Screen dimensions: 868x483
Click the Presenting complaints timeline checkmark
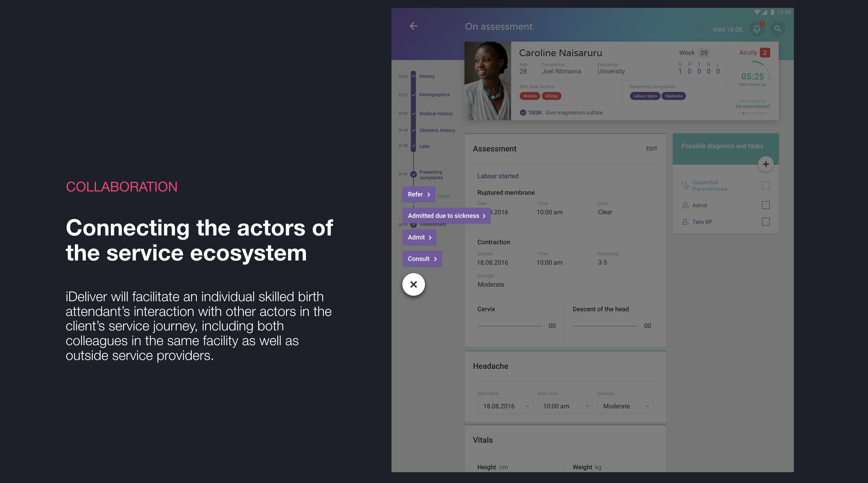tap(414, 174)
